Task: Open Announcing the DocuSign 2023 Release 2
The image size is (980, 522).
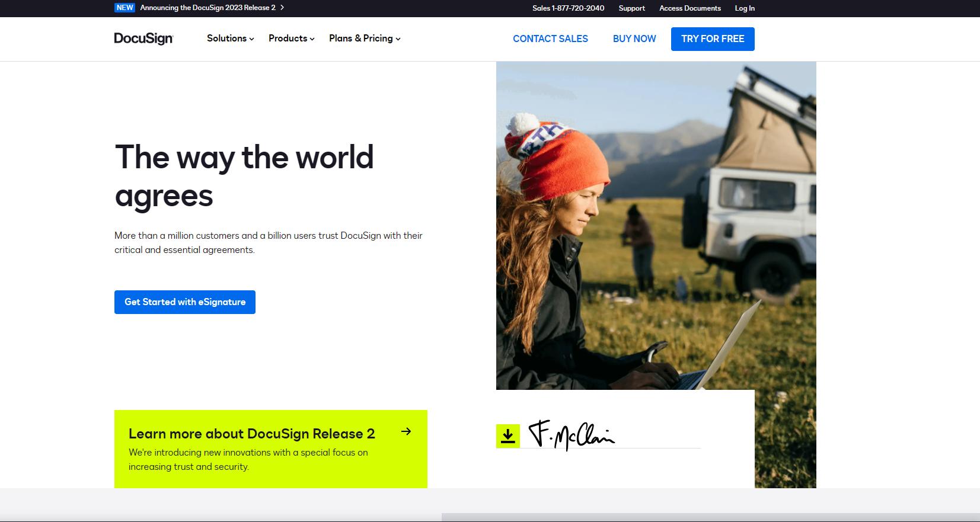Action: click(208, 8)
